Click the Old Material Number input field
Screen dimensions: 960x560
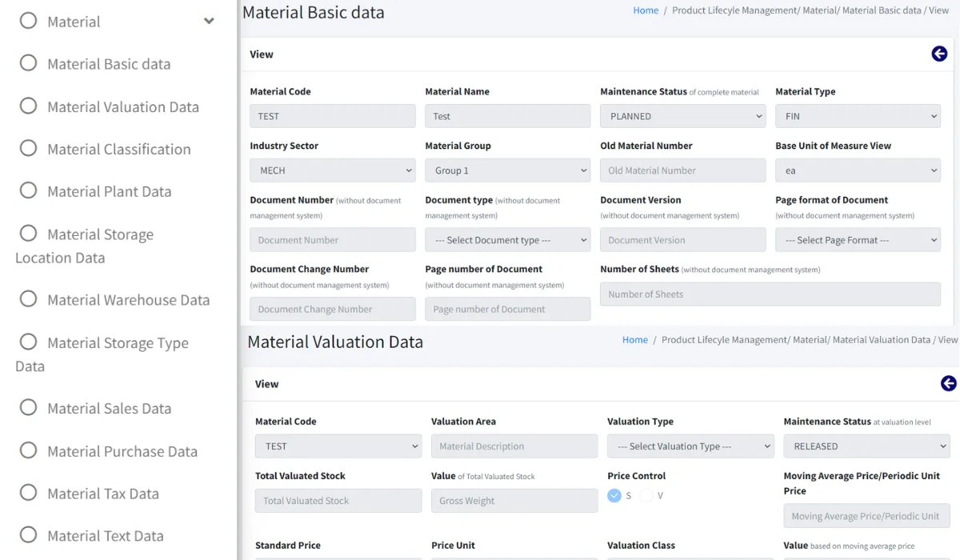tap(682, 170)
